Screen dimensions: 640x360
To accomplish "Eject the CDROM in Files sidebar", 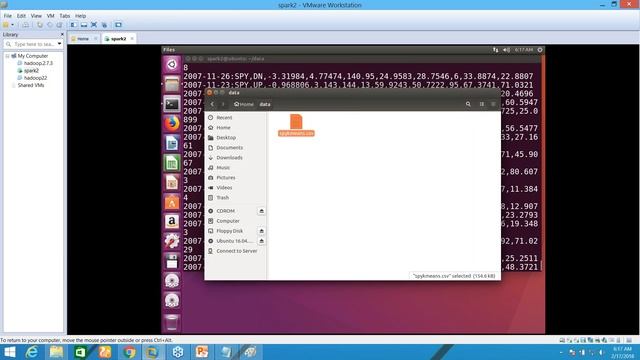I will (x=262, y=211).
